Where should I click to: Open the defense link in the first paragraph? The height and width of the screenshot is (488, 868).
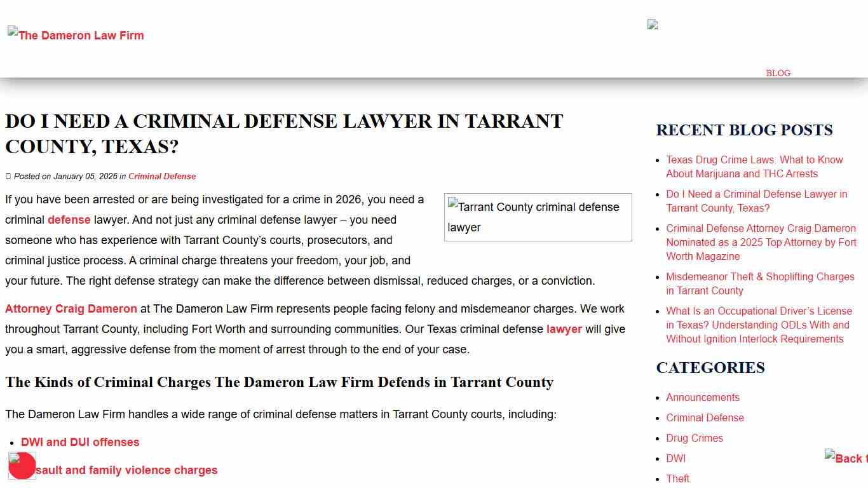coord(69,220)
